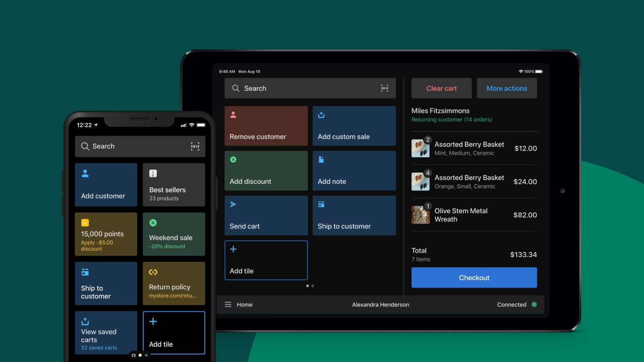Tap tablet Ship to customer tile

click(354, 216)
